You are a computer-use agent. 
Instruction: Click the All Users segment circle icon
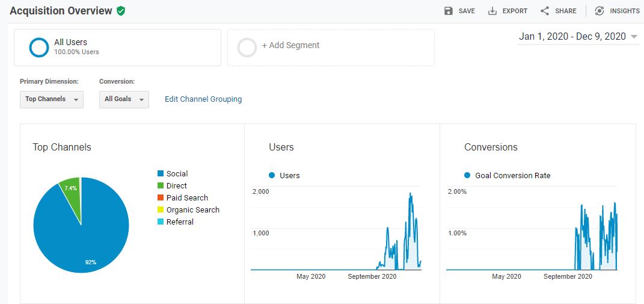39,47
